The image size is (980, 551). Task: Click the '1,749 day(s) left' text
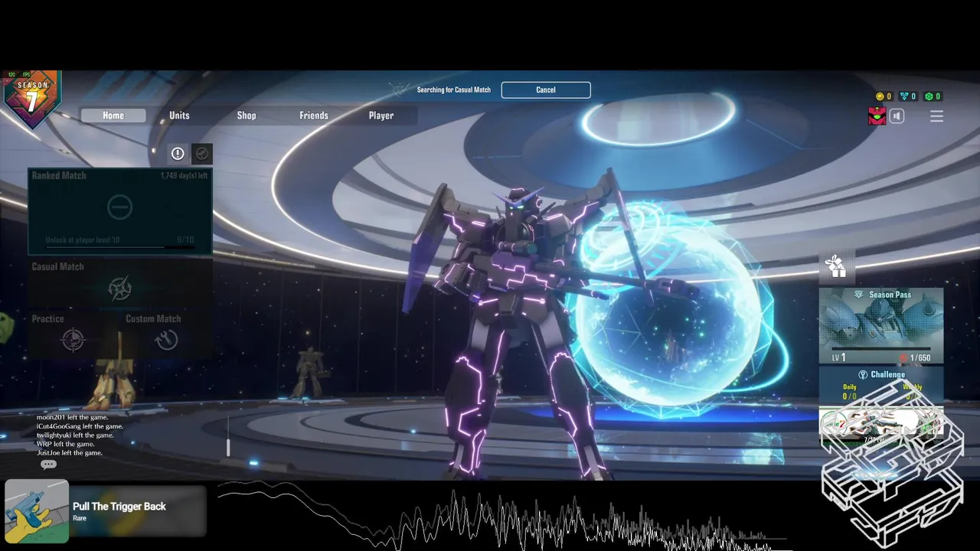tap(184, 176)
